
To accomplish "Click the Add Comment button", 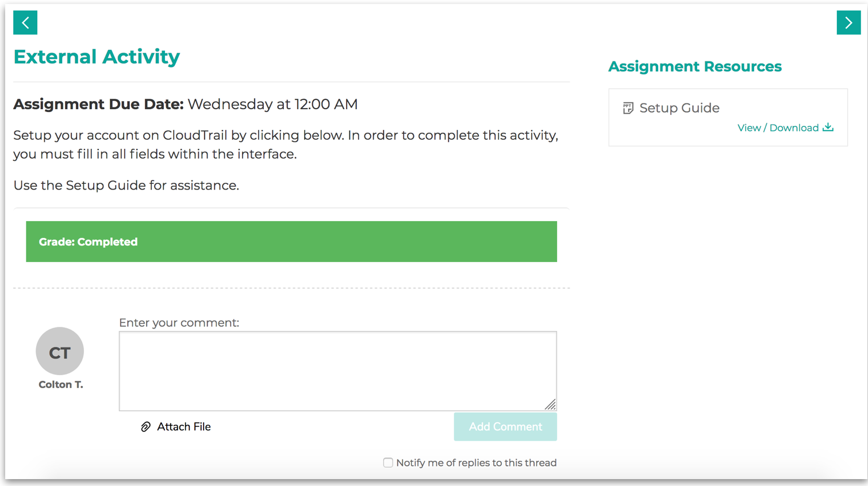I will [x=505, y=427].
